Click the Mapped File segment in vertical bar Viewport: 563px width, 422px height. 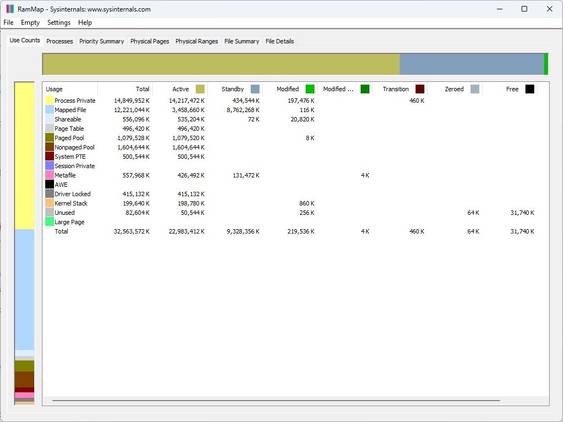click(x=24, y=289)
